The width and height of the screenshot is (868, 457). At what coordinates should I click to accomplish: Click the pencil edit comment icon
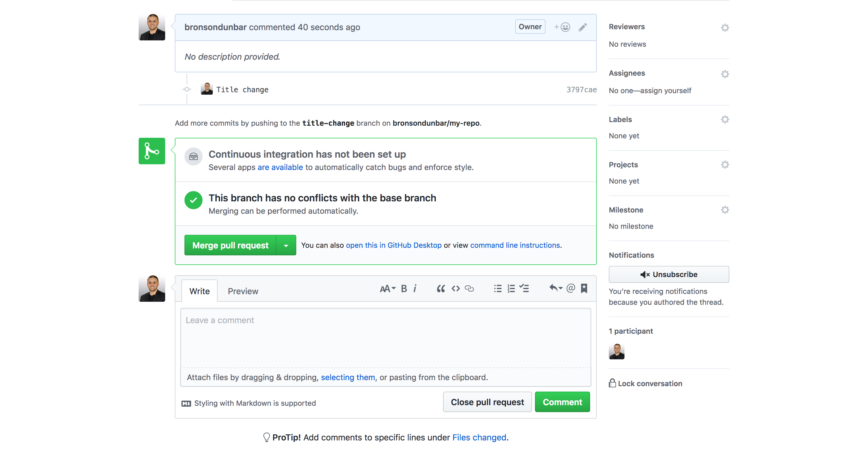(583, 27)
